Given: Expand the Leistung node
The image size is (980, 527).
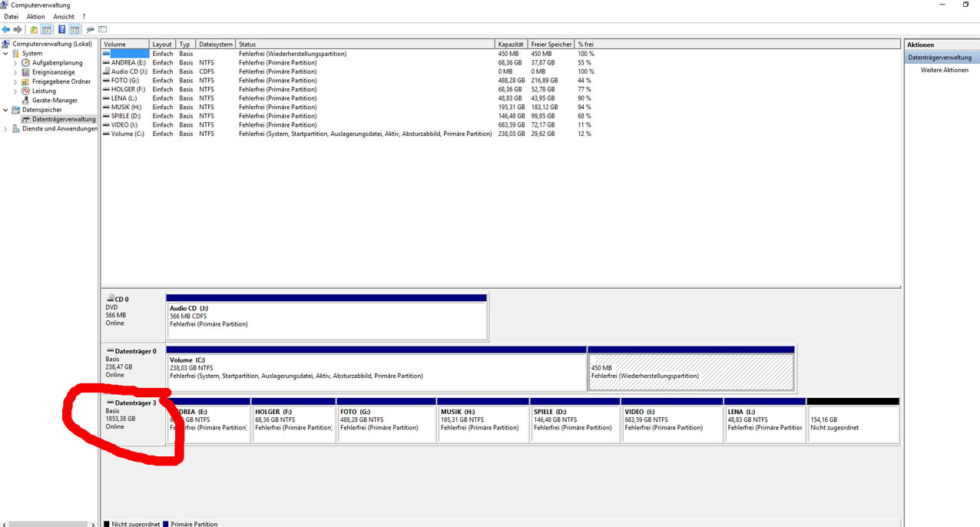Looking at the screenshot, I should [15, 91].
